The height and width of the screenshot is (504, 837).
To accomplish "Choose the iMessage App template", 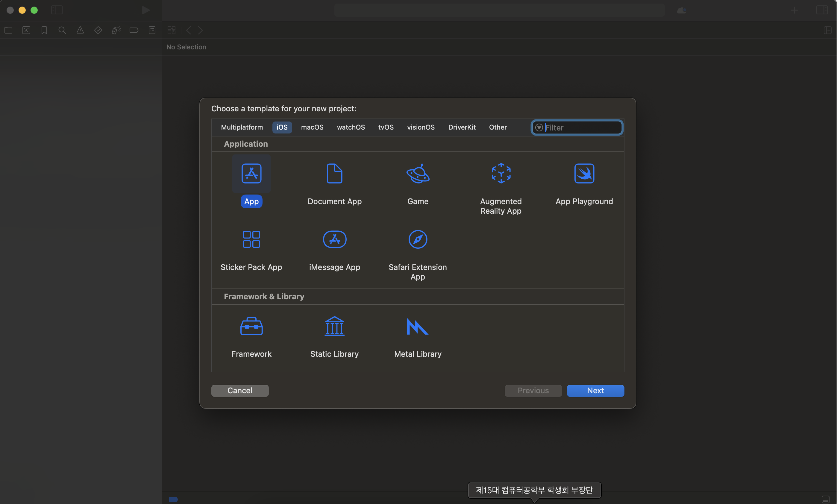I will pos(334,239).
